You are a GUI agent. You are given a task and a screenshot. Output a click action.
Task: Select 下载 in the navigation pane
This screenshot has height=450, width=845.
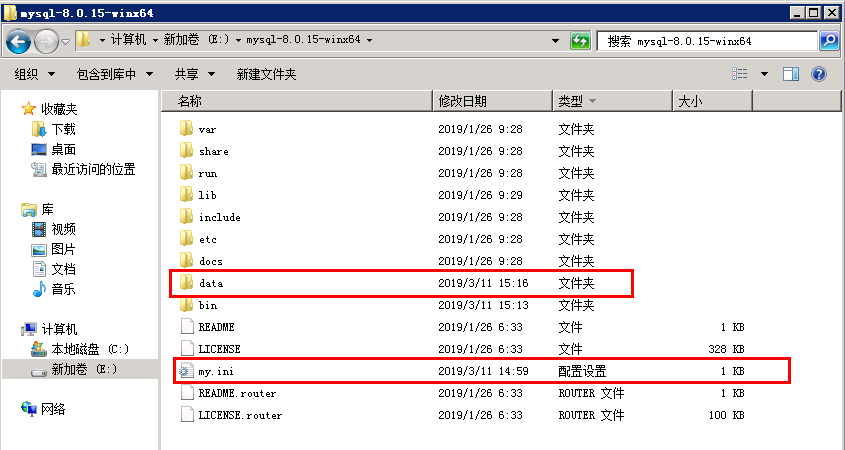63,129
